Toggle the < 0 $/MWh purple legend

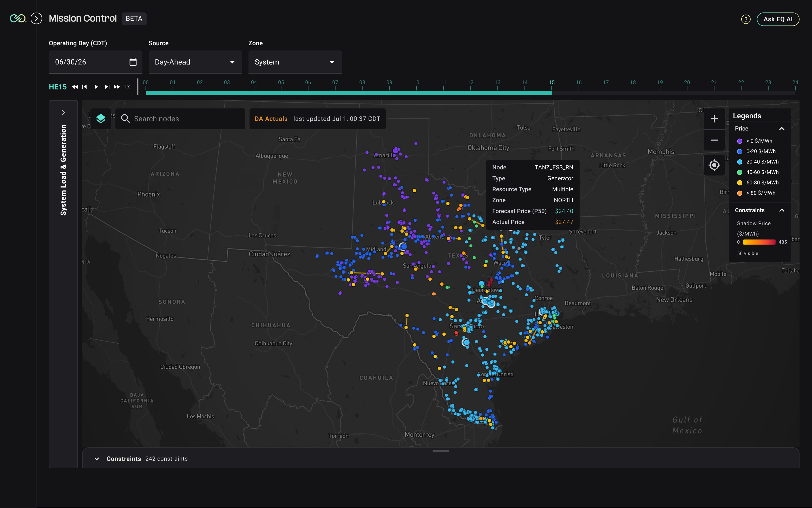[754, 141]
